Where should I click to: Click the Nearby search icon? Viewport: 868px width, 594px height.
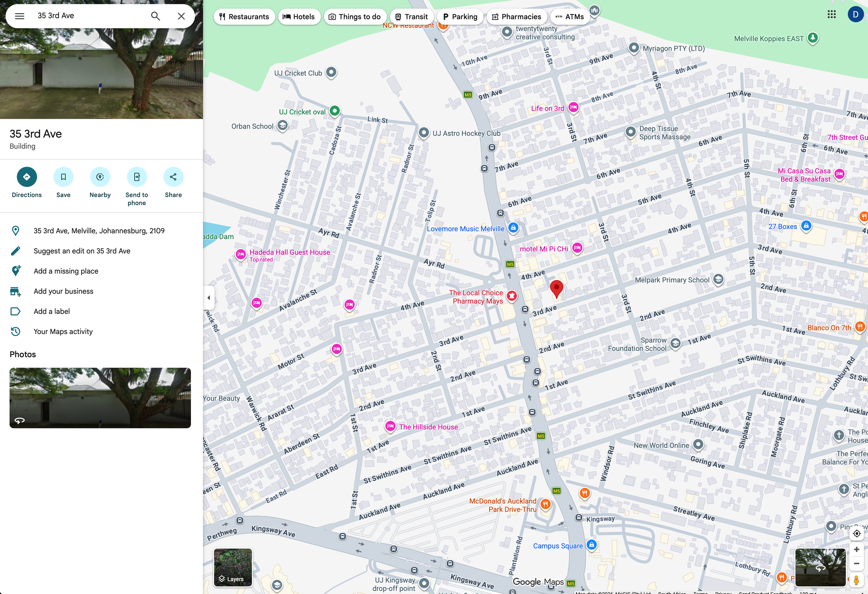pyautogui.click(x=100, y=177)
